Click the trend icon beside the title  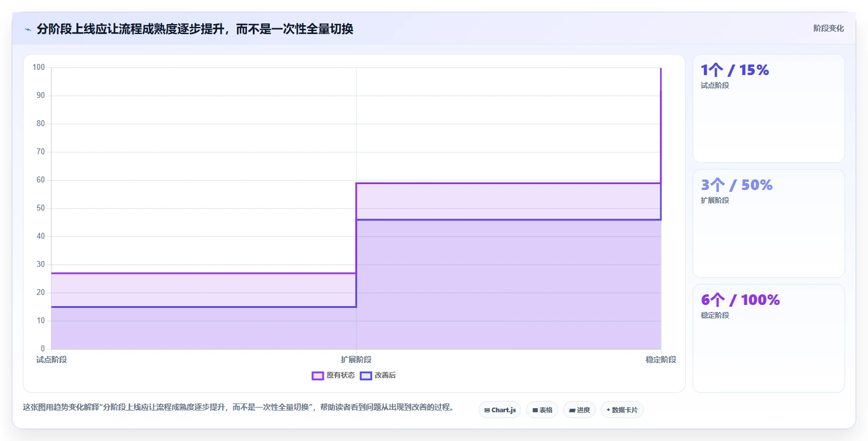tap(28, 29)
